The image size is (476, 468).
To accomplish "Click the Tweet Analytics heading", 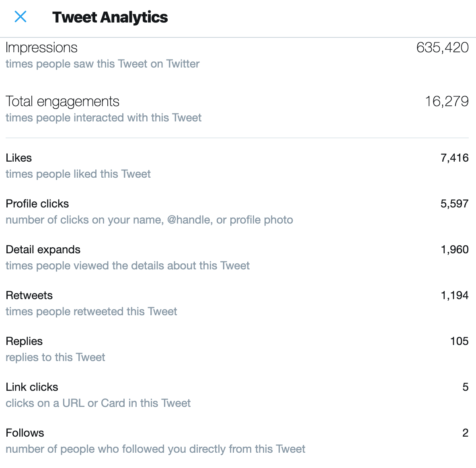I will click(x=110, y=17).
